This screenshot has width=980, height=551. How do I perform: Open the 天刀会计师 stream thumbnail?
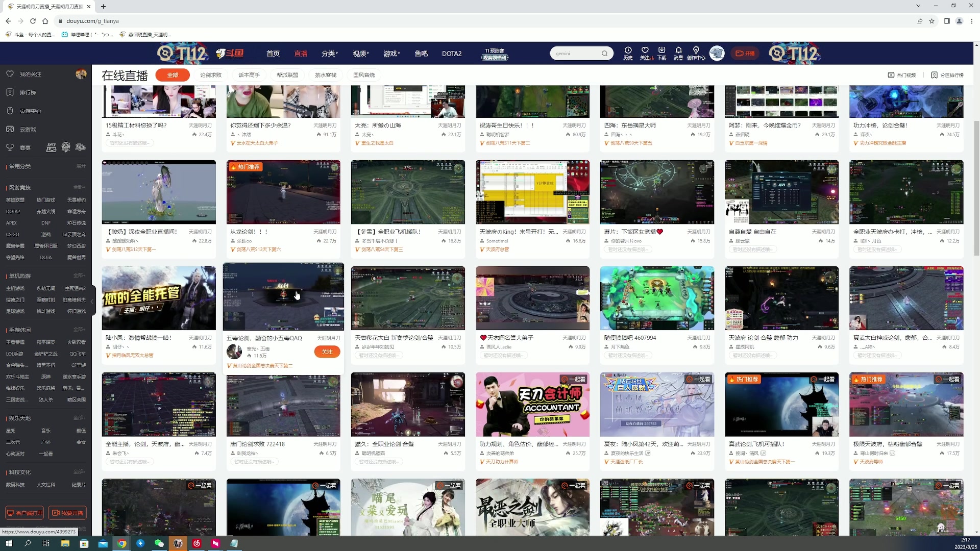[x=532, y=404]
